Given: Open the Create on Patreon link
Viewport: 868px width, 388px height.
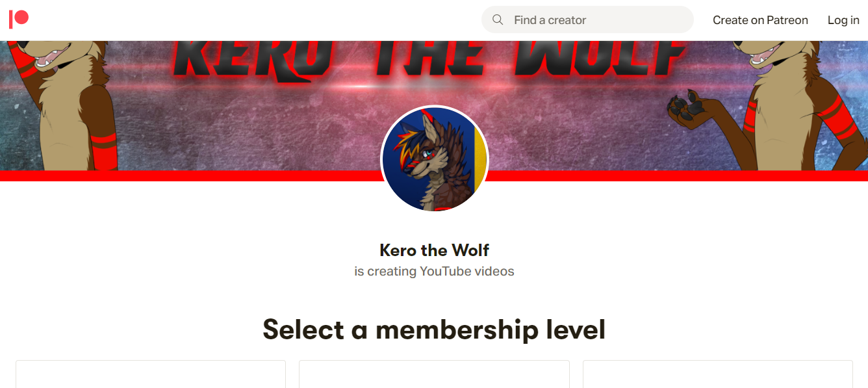Looking at the screenshot, I should click(760, 20).
